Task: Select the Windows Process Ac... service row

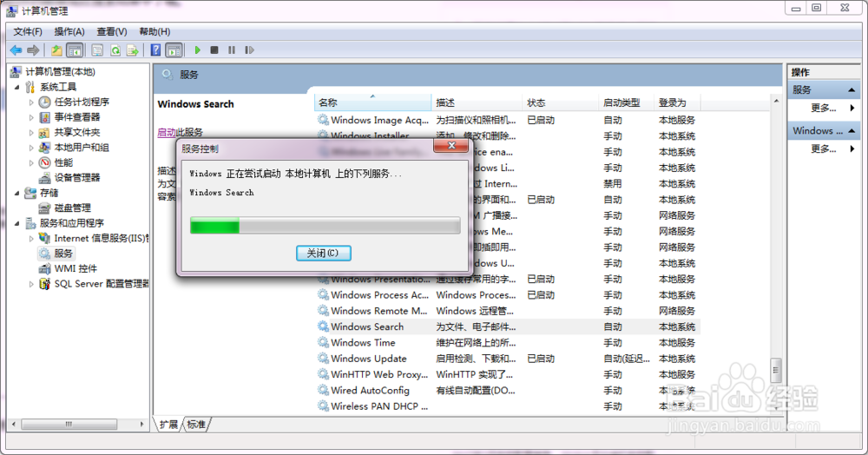Action: [508, 295]
